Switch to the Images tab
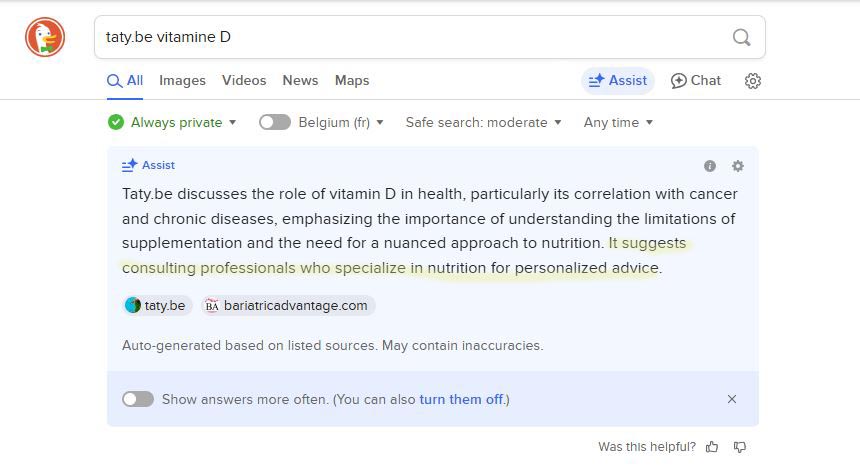The height and width of the screenshot is (467, 860). (x=182, y=80)
